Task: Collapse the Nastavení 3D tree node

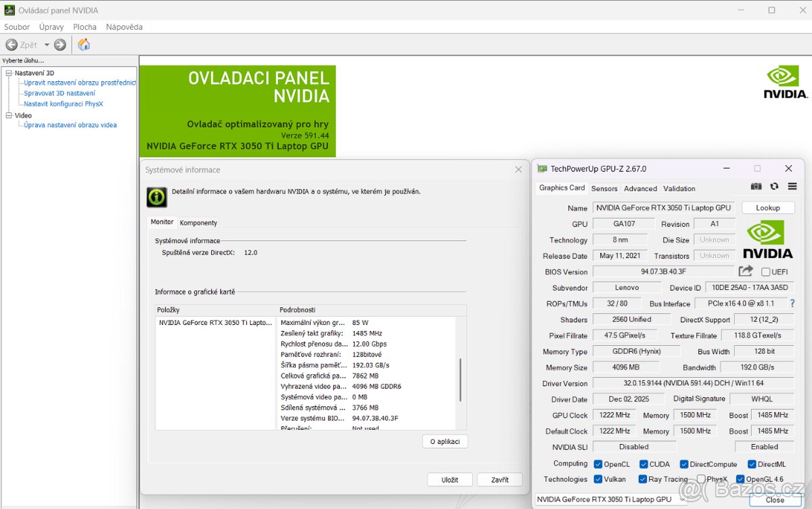Action: point(9,73)
